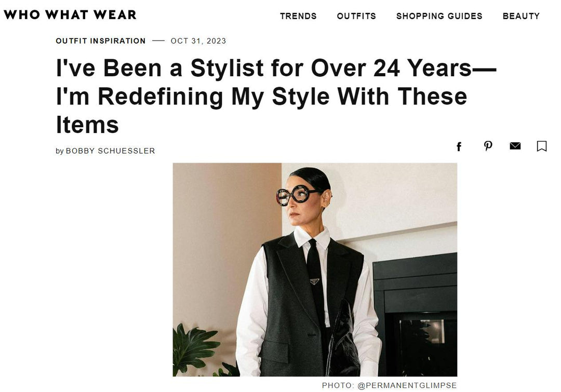Open the stylist hero photo
Screen dimensions: 561x392
(315, 269)
